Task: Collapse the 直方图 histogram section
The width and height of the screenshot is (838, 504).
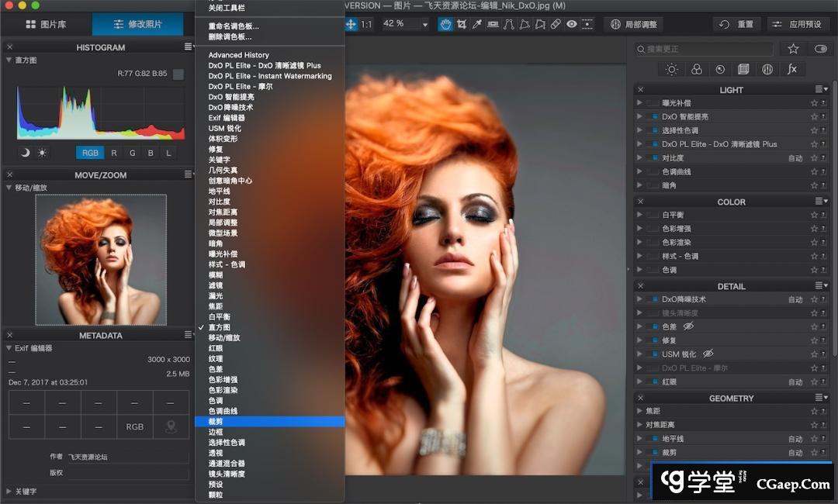Action: pos(9,60)
